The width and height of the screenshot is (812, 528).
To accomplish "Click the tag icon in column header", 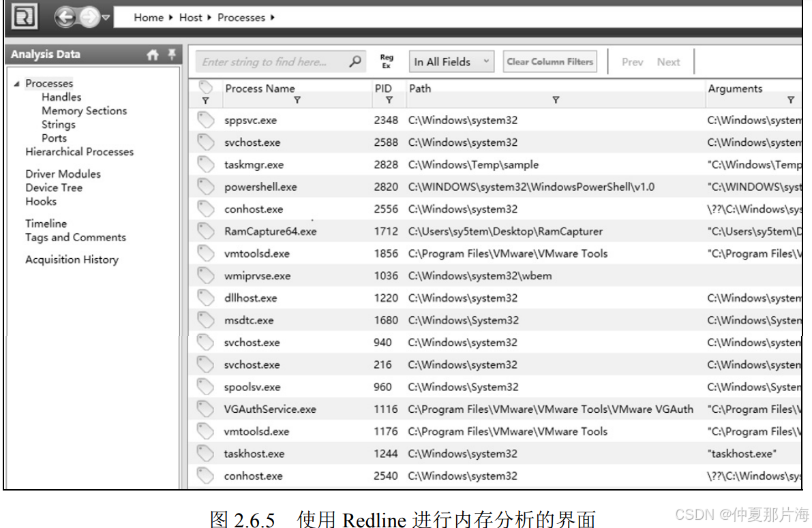I will pos(206,87).
